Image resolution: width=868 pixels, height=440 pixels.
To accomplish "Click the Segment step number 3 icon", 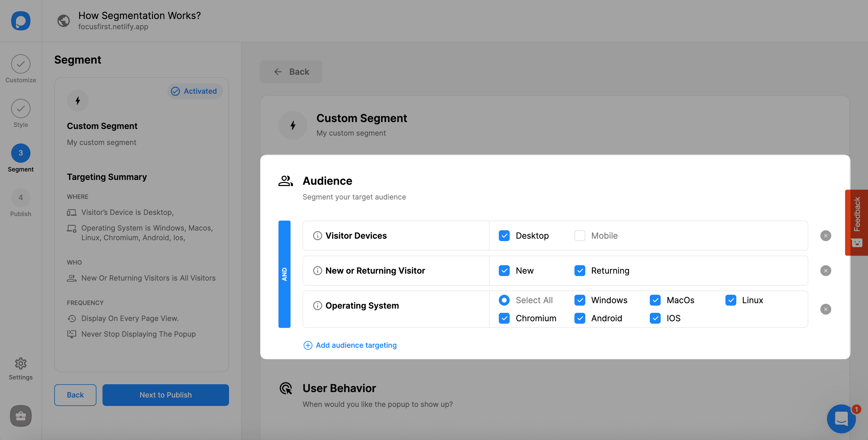I will coord(20,152).
